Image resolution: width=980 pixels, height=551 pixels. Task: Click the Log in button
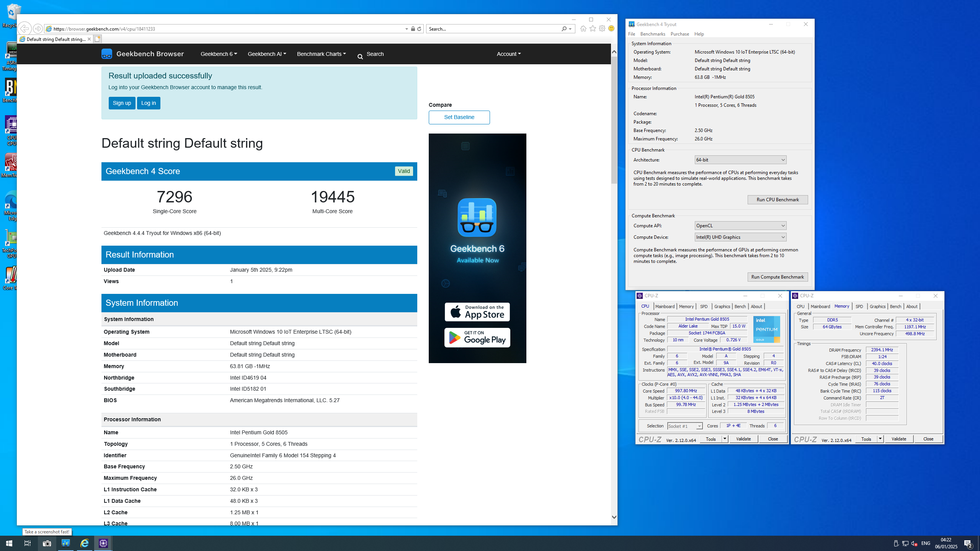click(x=149, y=103)
